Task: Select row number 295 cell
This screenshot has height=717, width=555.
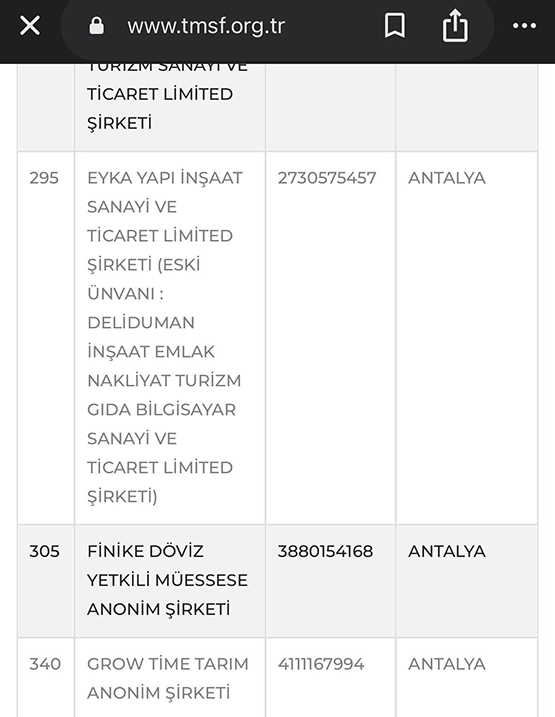Action: click(46, 338)
